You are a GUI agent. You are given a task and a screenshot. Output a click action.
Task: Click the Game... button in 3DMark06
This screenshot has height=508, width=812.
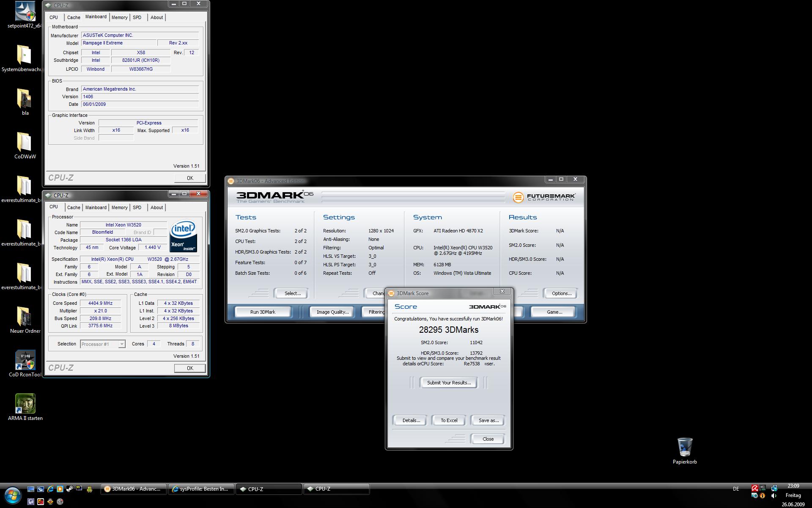coord(554,312)
